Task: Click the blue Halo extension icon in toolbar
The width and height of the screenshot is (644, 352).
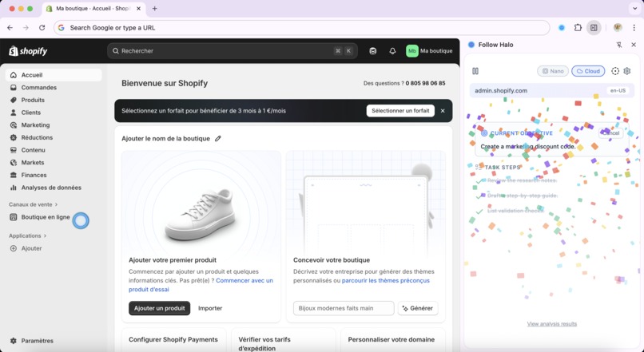Action: tap(562, 27)
